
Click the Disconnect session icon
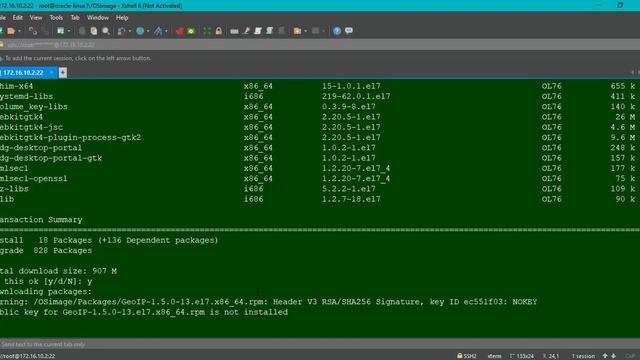pyautogui.click(x=33, y=31)
